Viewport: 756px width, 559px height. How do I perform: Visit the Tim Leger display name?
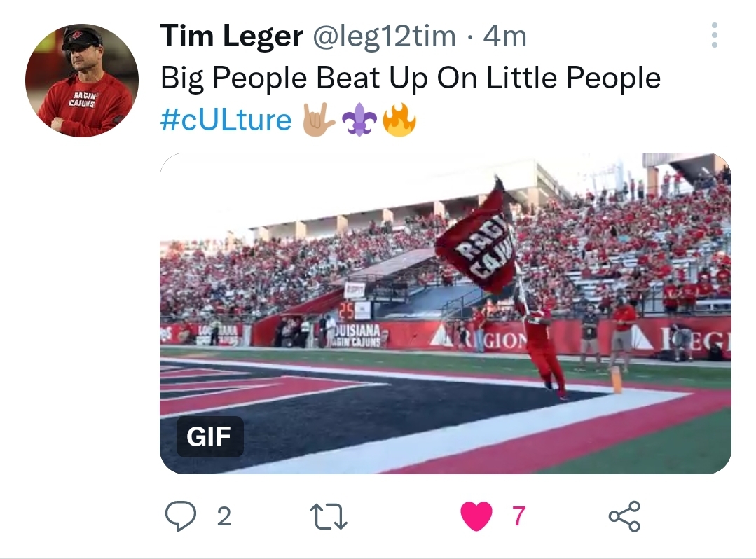click(x=232, y=36)
